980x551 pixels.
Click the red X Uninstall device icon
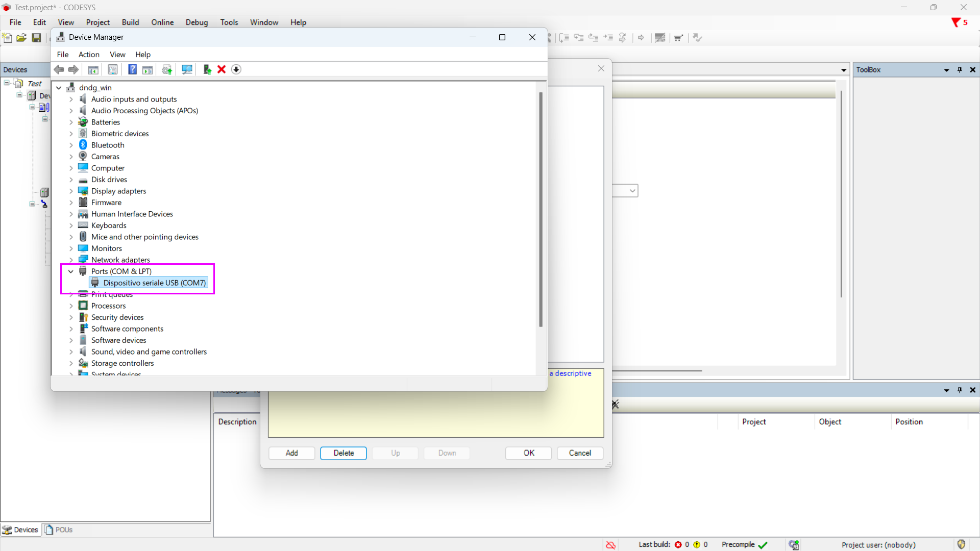click(x=222, y=69)
